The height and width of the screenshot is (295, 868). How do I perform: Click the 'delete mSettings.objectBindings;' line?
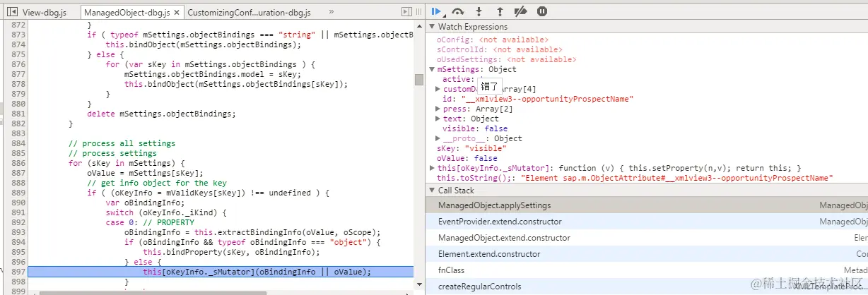pos(161,114)
